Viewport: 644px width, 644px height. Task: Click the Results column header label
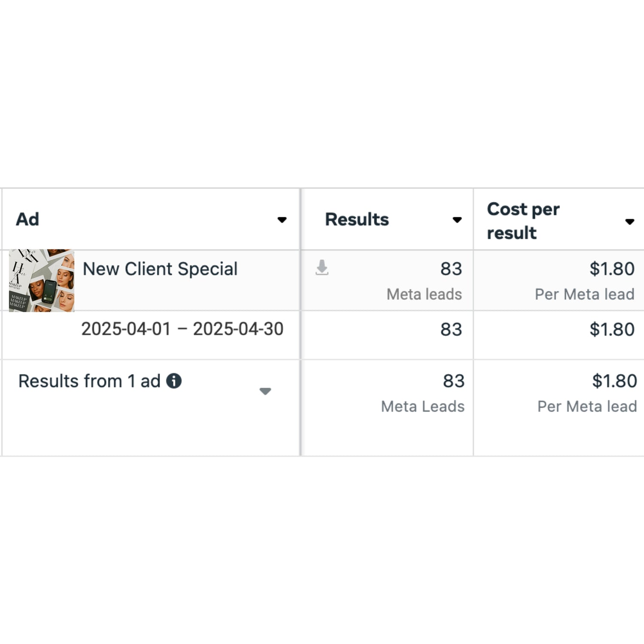pos(357,219)
